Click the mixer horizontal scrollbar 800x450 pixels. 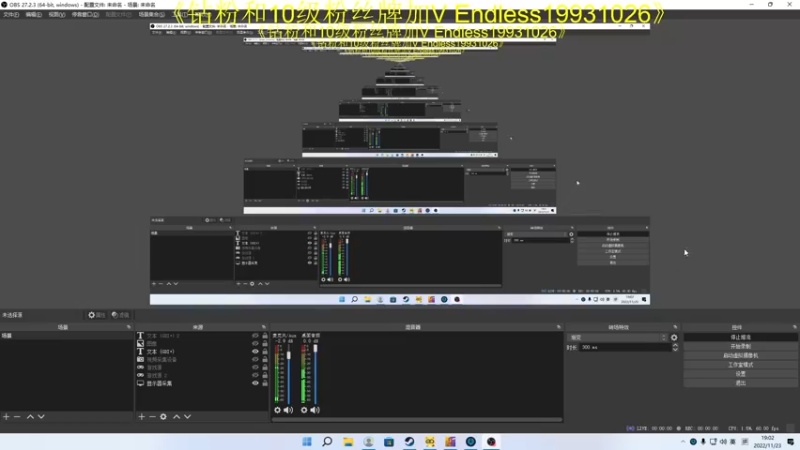[417, 419]
